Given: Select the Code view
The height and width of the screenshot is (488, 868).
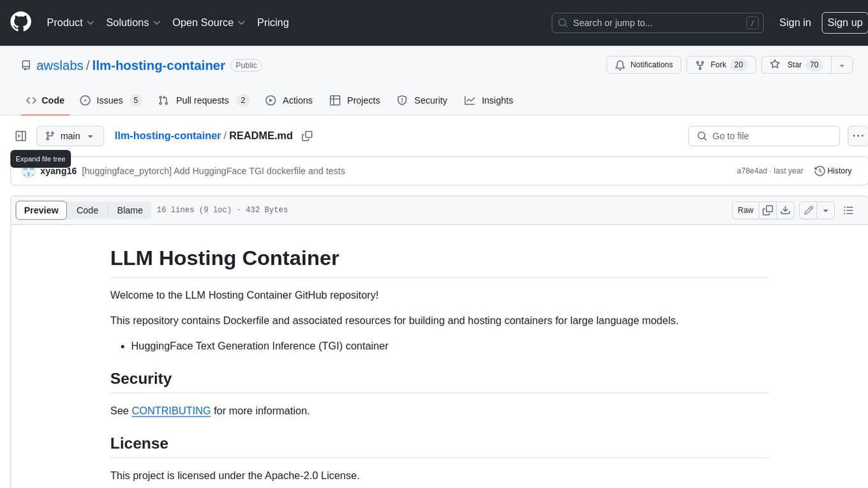Looking at the screenshot, I should click(x=87, y=210).
